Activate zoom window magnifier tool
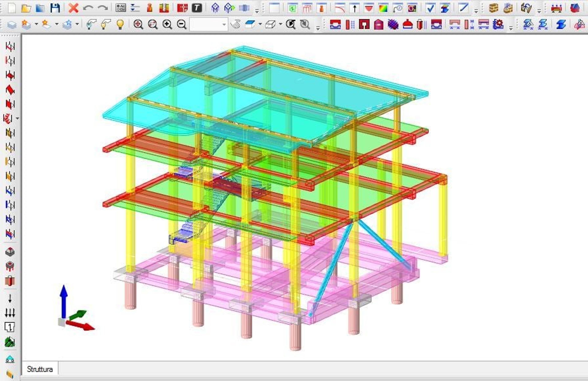This screenshot has width=588, height=381. [x=153, y=24]
